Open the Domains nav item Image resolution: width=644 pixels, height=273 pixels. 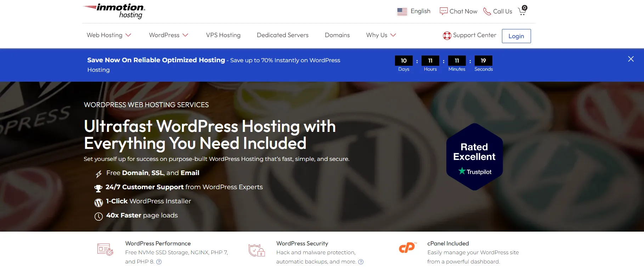pyautogui.click(x=337, y=35)
